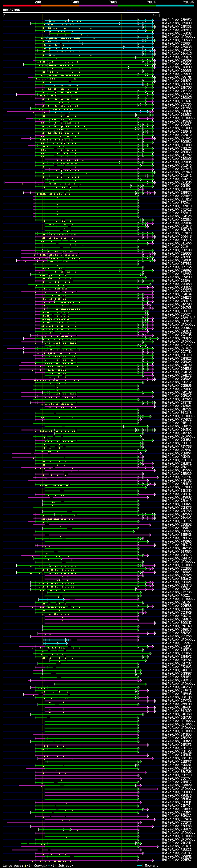The width and height of the screenshot is (197, 868).
Task: Select sequence ID UniRef100_Q9STM7
Action: point(177,403)
